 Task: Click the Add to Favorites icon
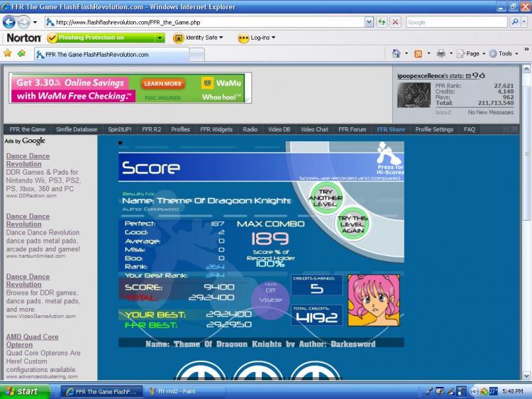[22, 53]
